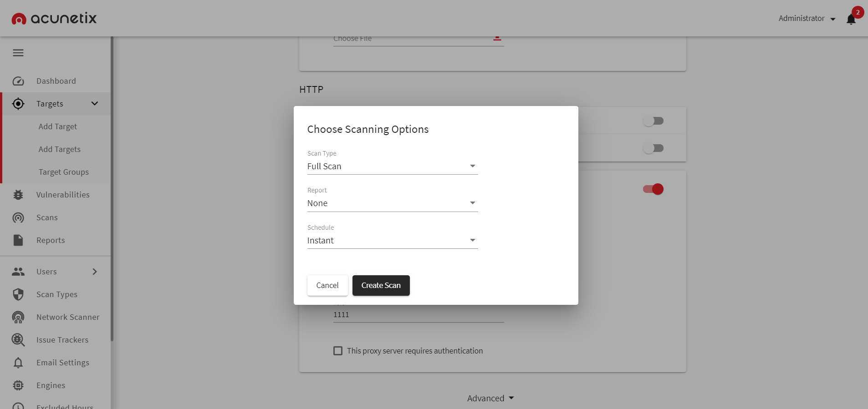Open Reports section
Screen dimensions: 868x409
(x=51, y=240)
